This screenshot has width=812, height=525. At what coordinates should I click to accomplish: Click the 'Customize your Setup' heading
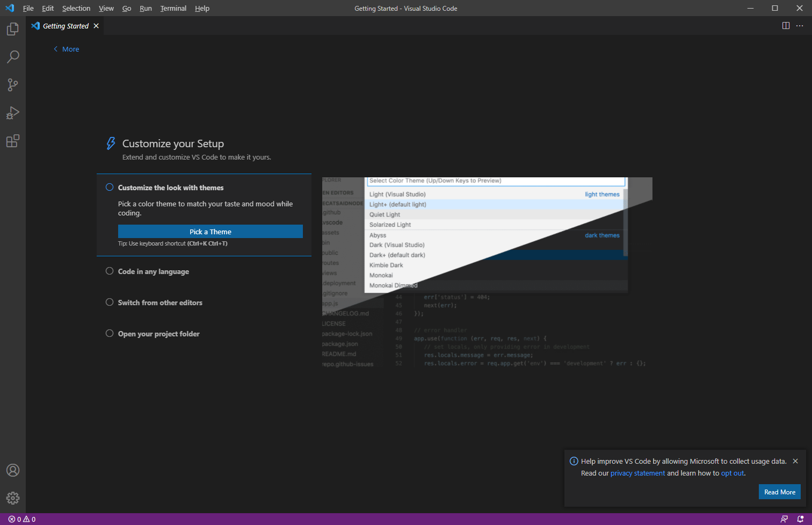click(173, 143)
